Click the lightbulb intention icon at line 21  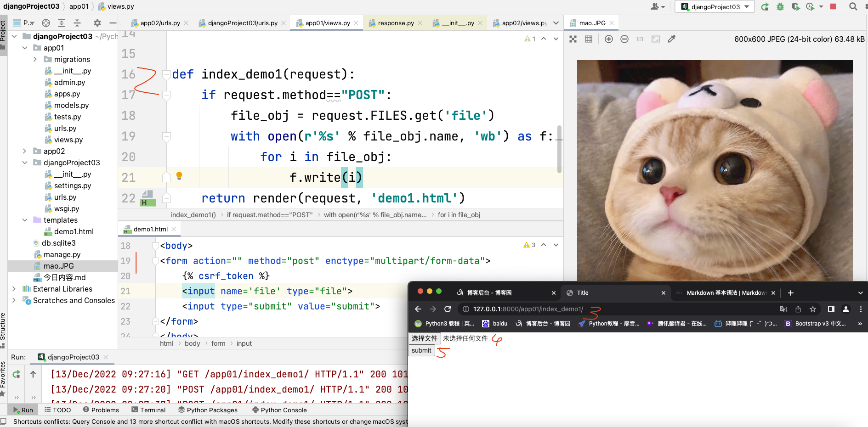point(179,176)
